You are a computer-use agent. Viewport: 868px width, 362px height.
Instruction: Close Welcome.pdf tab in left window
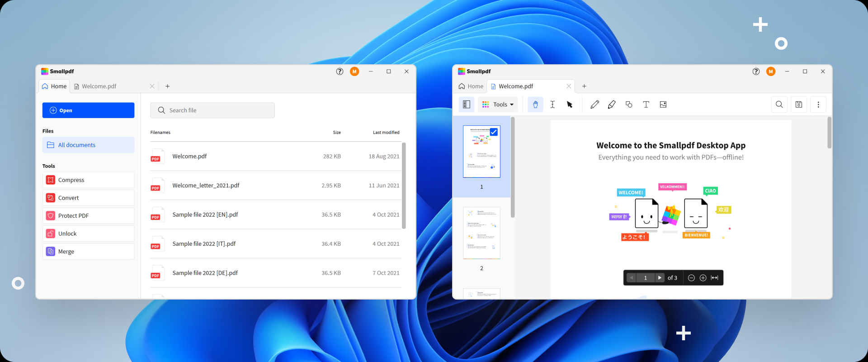pyautogui.click(x=152, y=86)
